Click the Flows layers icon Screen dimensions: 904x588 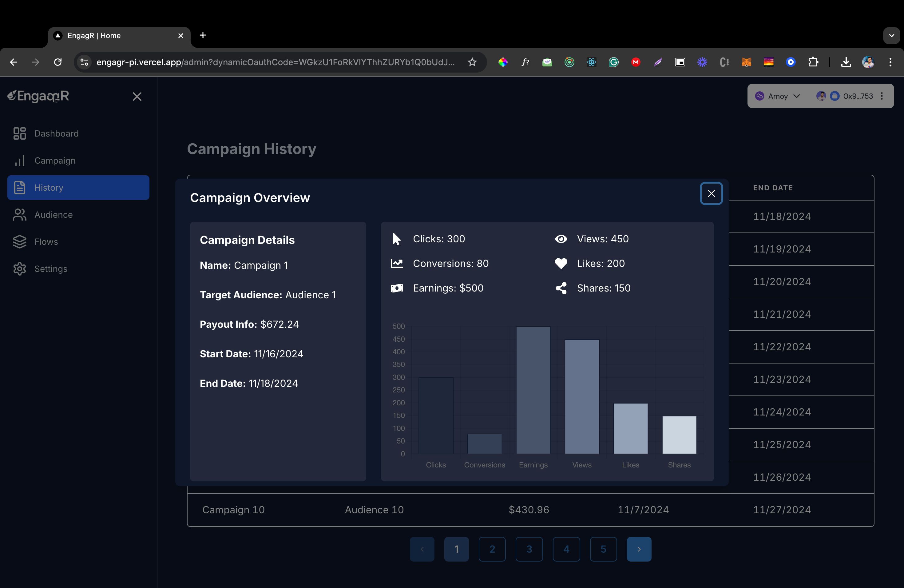[19, 242]
